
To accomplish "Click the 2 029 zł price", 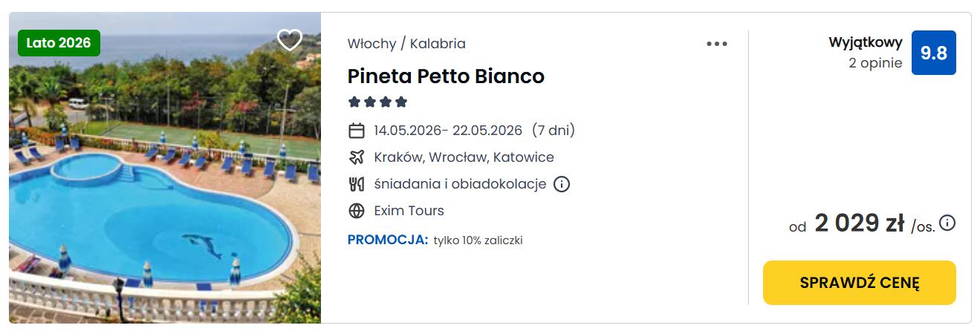I will (859, 223).
